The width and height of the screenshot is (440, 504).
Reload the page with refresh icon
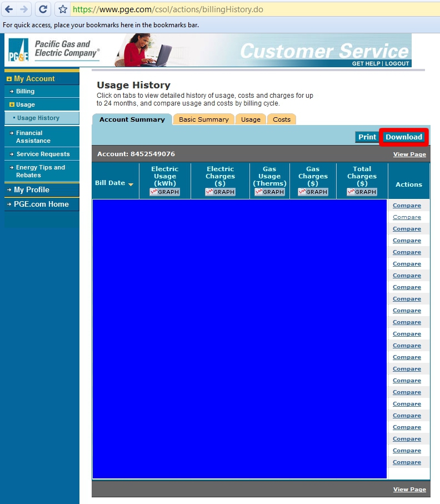[x=43, y=9]
